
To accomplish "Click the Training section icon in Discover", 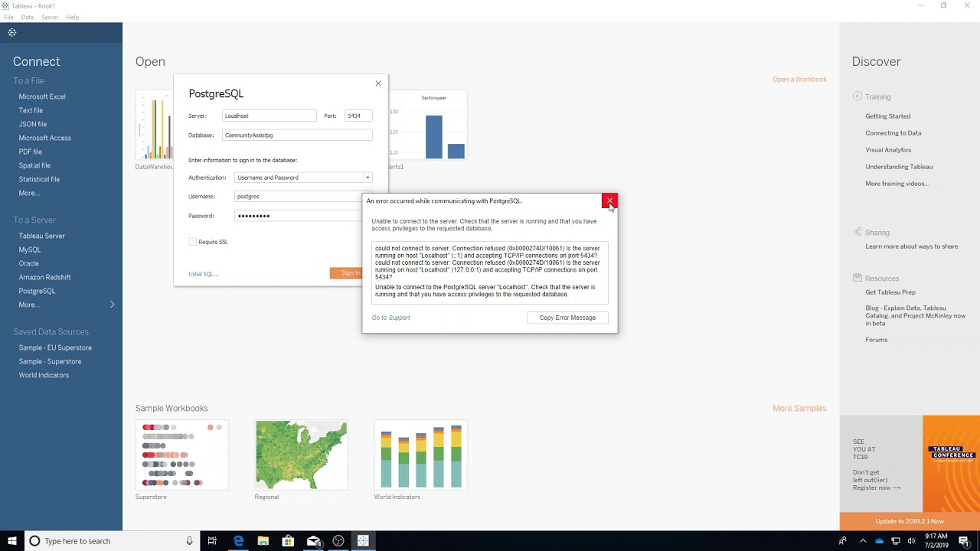I will [x=857, y=96].
